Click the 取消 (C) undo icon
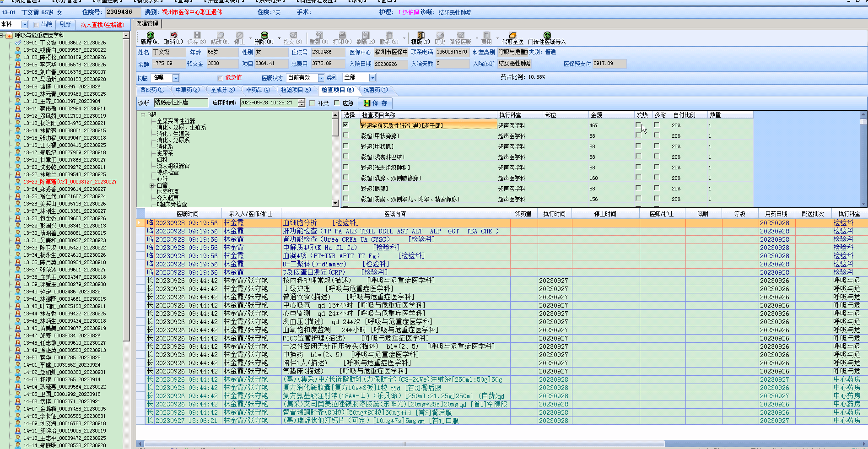Image resolution: width=868 pixels, height=449 pixels. point(174,35)
